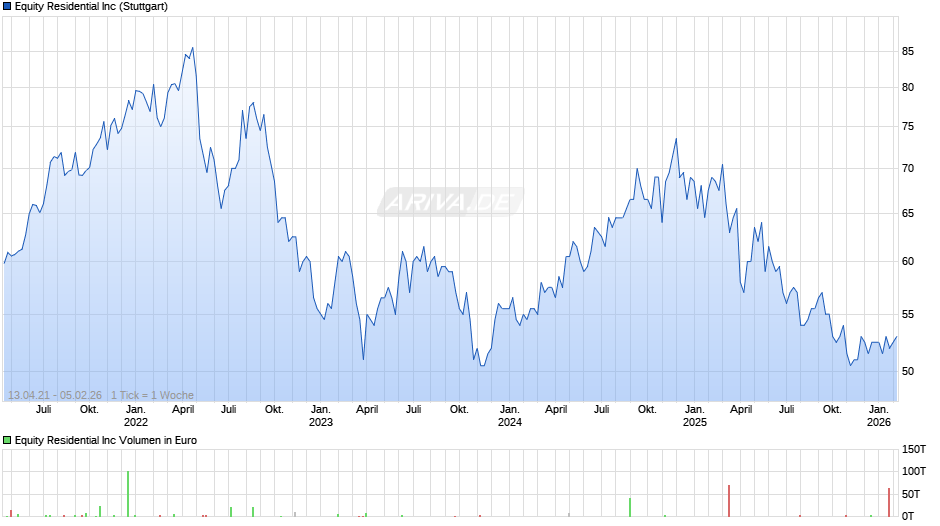Viewport: 940px width, 526px height.
Task: Click the '1 Tick = 1 Woche' label
Action: coord(152,395)
